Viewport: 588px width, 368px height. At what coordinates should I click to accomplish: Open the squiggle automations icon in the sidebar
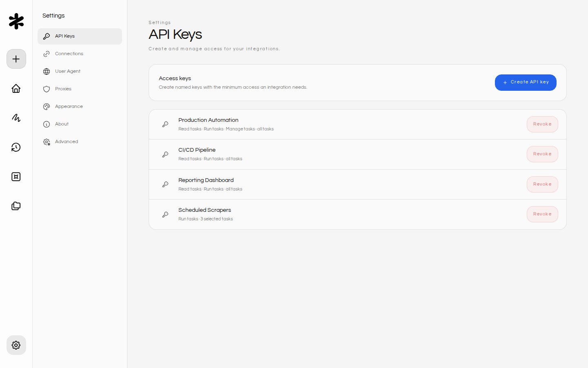click(16, 118)
